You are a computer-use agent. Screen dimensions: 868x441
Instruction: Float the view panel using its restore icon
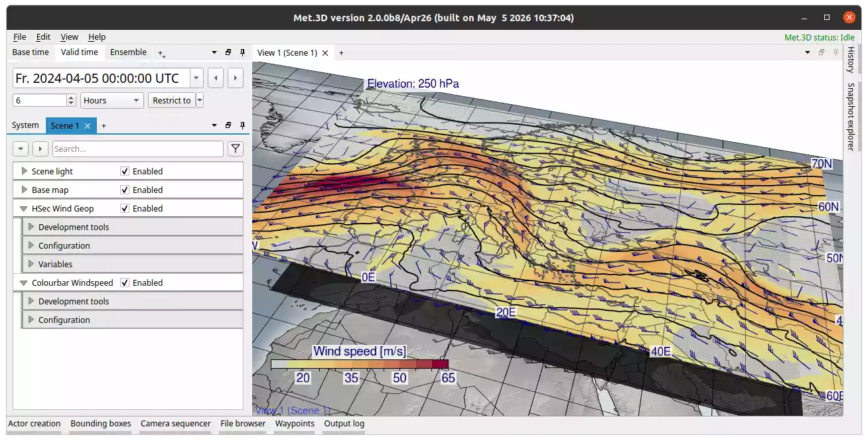tap(822, 52)
